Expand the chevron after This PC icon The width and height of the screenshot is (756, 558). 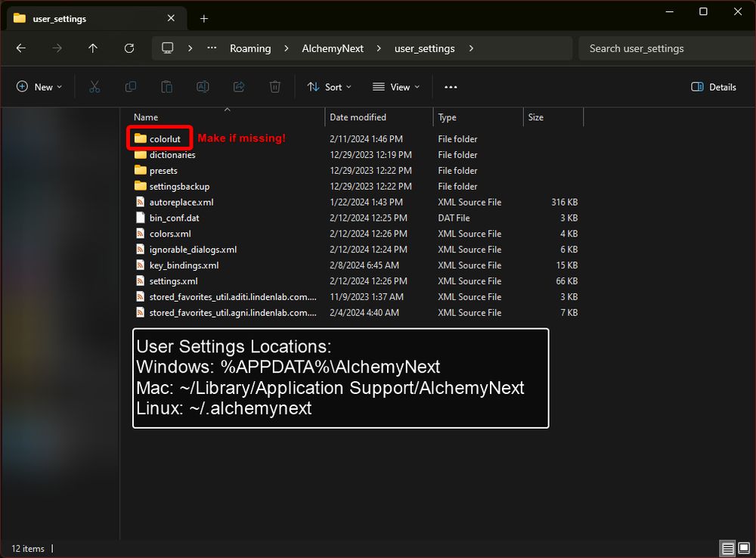[190, 48]
